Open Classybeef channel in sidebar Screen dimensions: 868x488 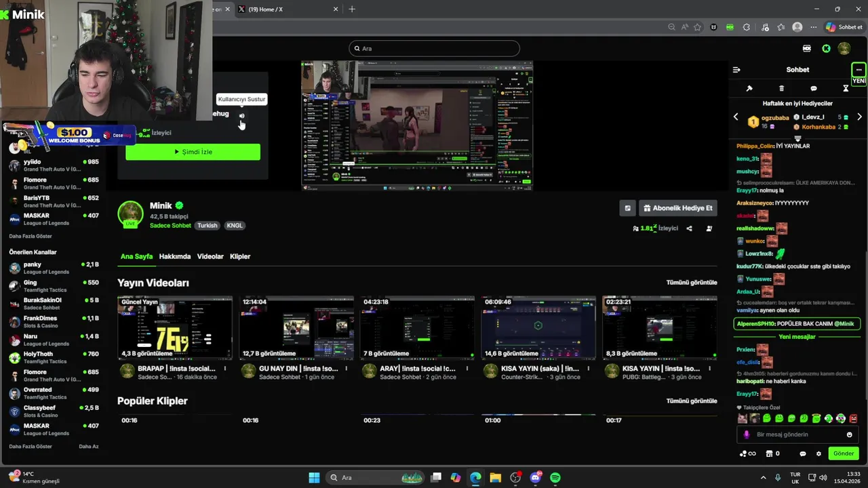(x=54, y=411)
